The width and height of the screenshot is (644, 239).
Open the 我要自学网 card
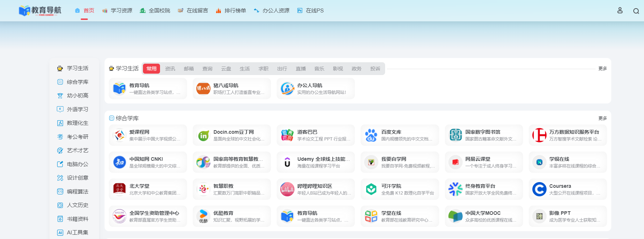[x=400, y=162]
